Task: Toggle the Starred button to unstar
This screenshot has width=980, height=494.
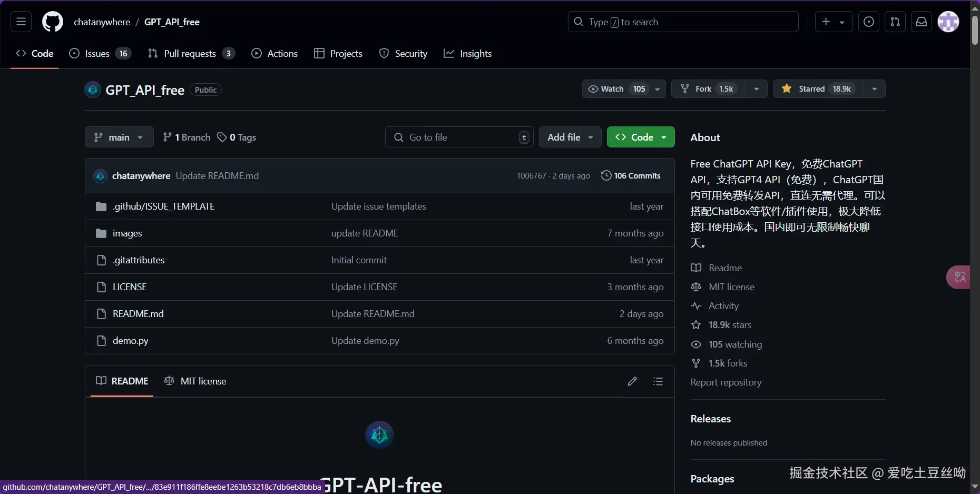Action: coord(818,89)
